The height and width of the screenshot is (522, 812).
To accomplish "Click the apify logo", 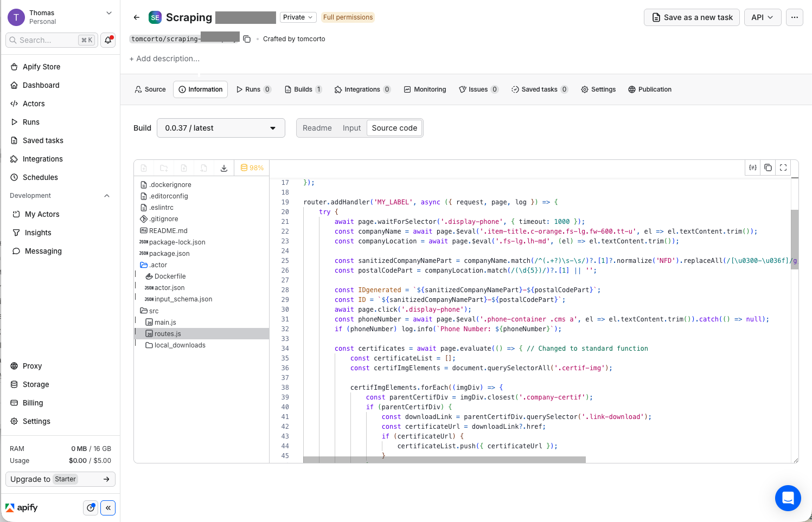I will (22, 508).
